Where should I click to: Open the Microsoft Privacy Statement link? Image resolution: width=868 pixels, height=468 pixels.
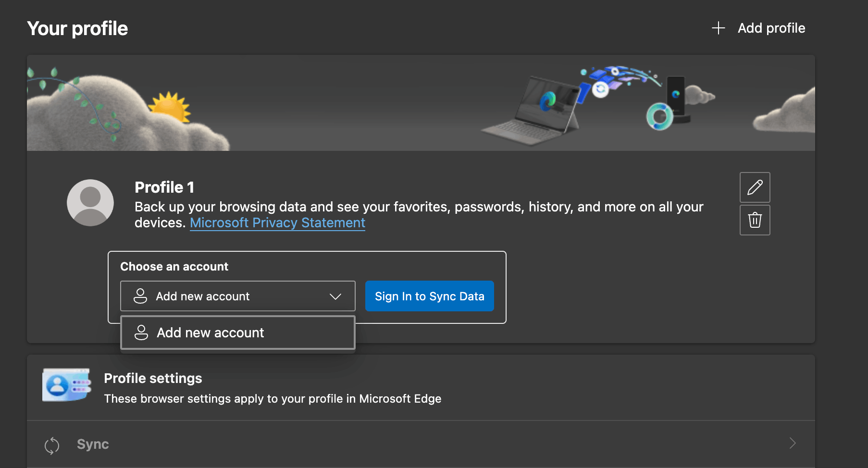pyautogui.click(x=277, y=223)
